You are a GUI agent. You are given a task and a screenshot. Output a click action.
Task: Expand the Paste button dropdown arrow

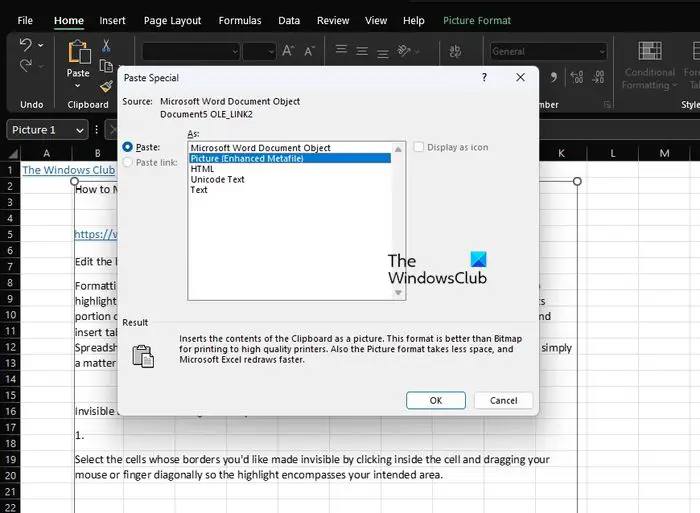[x=78, y=85]
